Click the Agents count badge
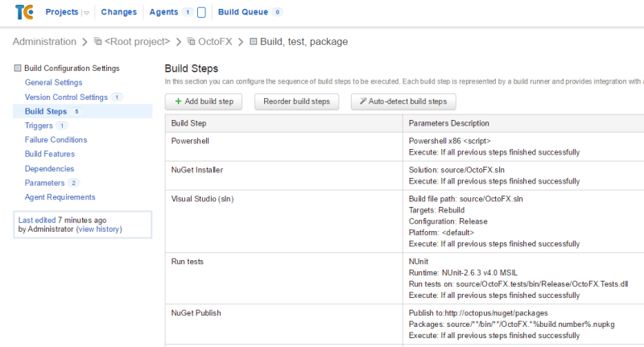644x347 pixels. click(188, 12)
